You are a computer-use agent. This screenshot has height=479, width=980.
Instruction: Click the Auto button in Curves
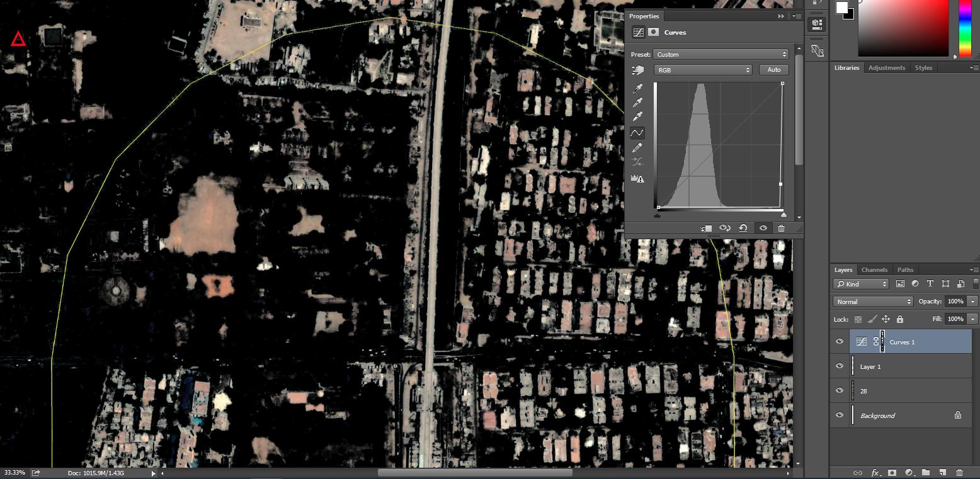coord(774,70)
